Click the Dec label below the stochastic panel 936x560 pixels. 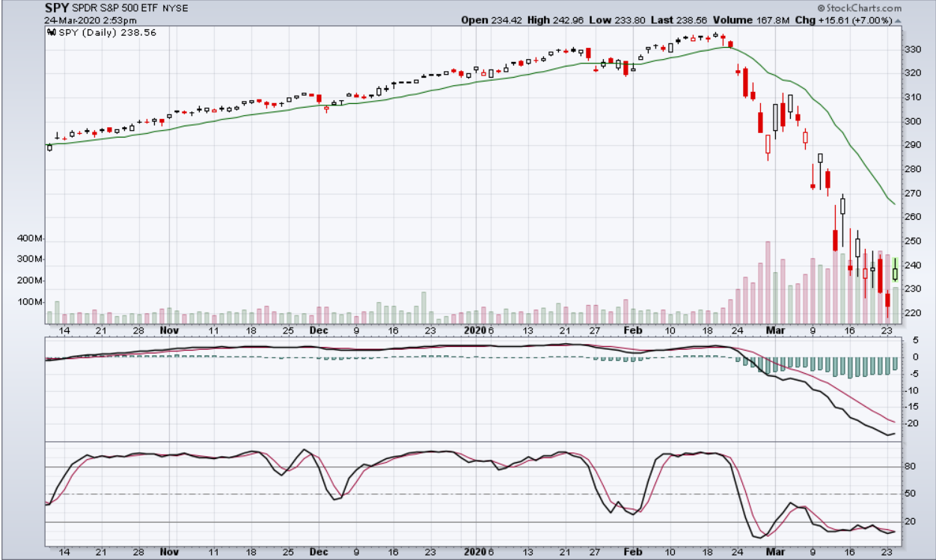click(319, 553)
